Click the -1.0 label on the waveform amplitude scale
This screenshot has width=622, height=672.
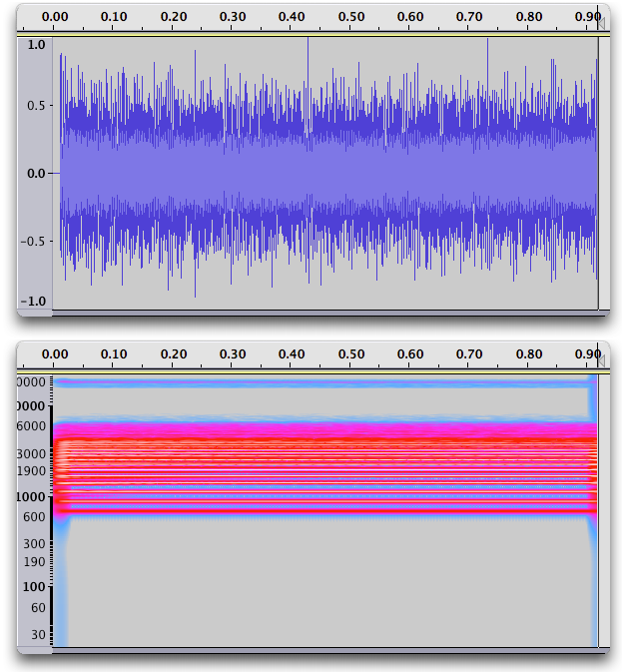click(x=34, y=302)
